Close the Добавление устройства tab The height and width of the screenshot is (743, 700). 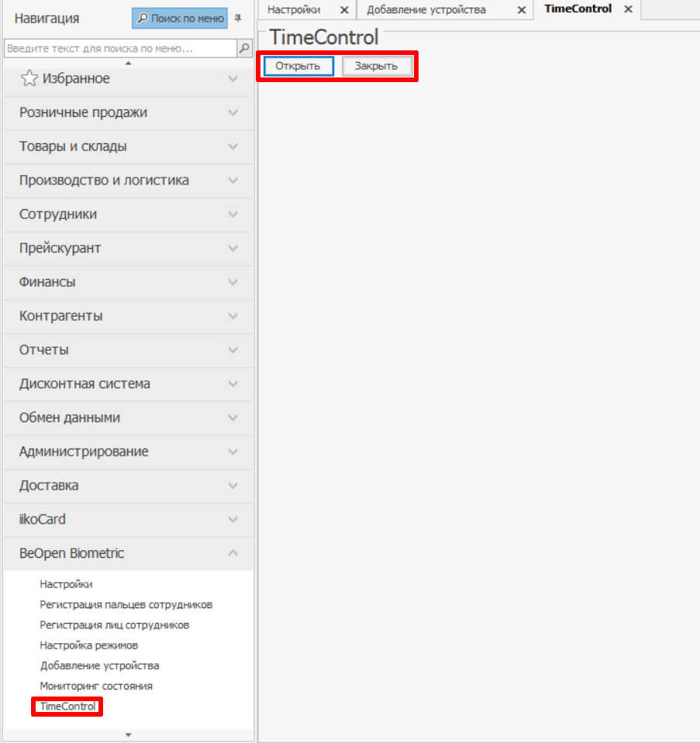(521, 9)
